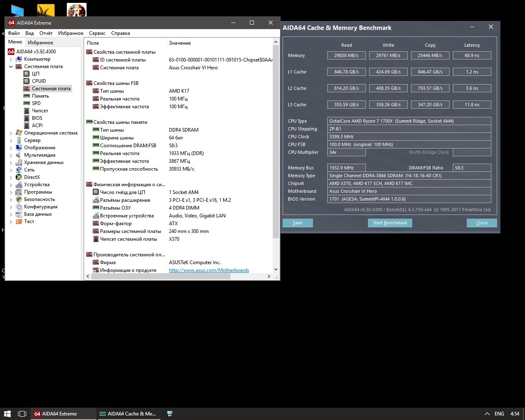This screenshot has height=420, width=525.
Task: Select the ЦП chip icon in tree
Action: (27, 74)
